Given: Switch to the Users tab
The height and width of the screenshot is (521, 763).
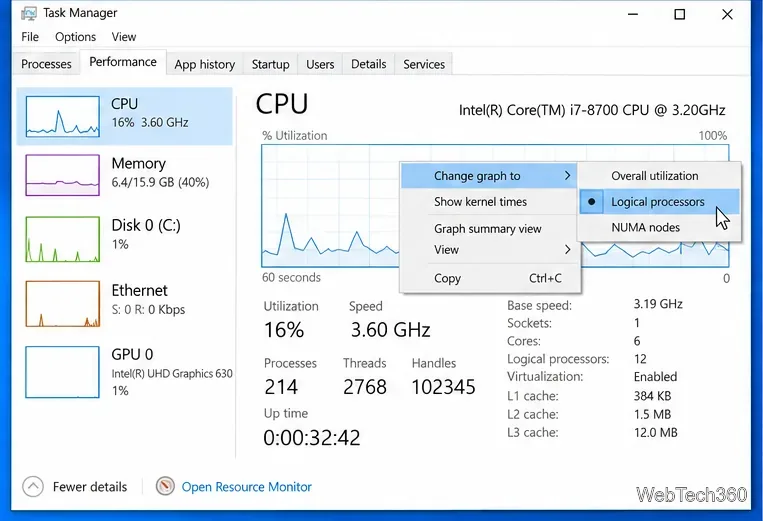Looking at the screenshot, I should [x=320, y=64].
